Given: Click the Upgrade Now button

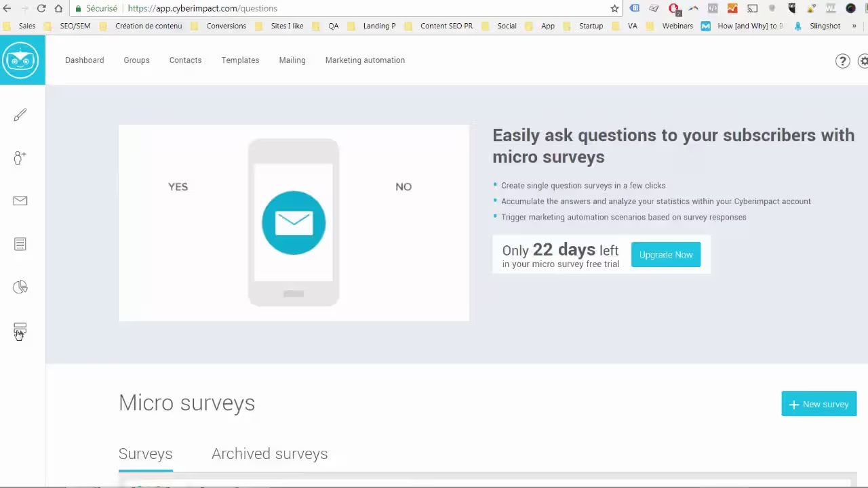Looking at the screenshot, I should (x=665, y=255).
